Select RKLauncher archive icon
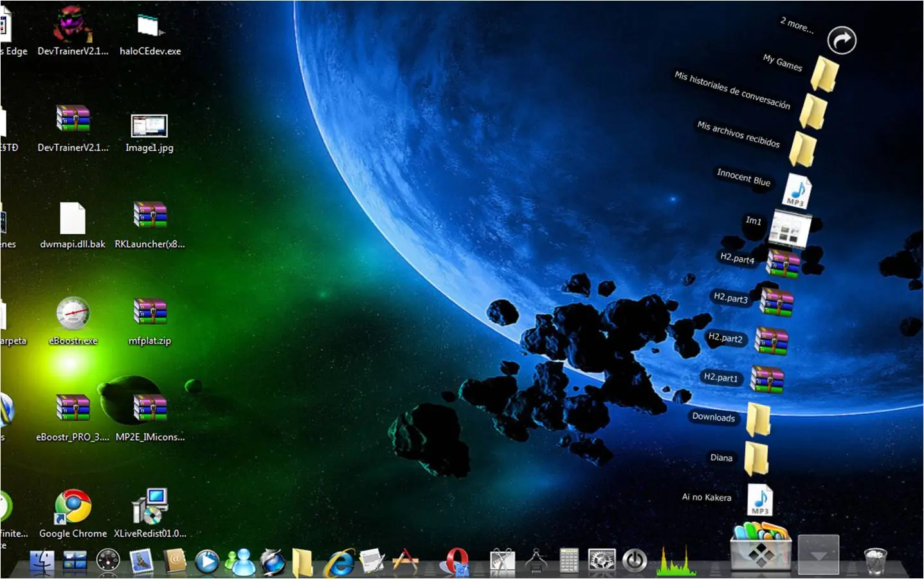 (x=150, y=216)
